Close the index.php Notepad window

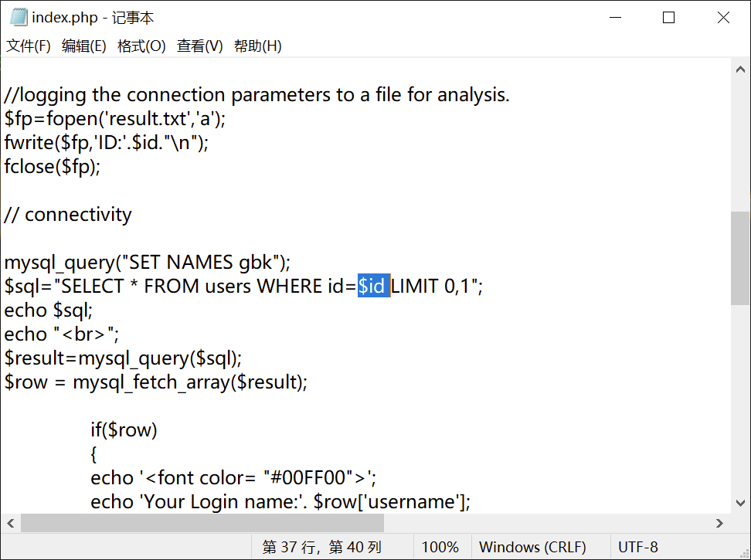coord(723,18)
